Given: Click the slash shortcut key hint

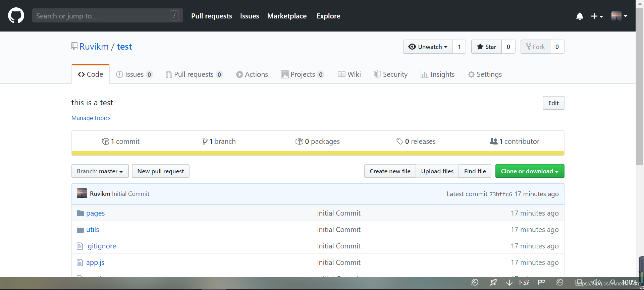Looking at the screenshot, I should pos(174,15).
